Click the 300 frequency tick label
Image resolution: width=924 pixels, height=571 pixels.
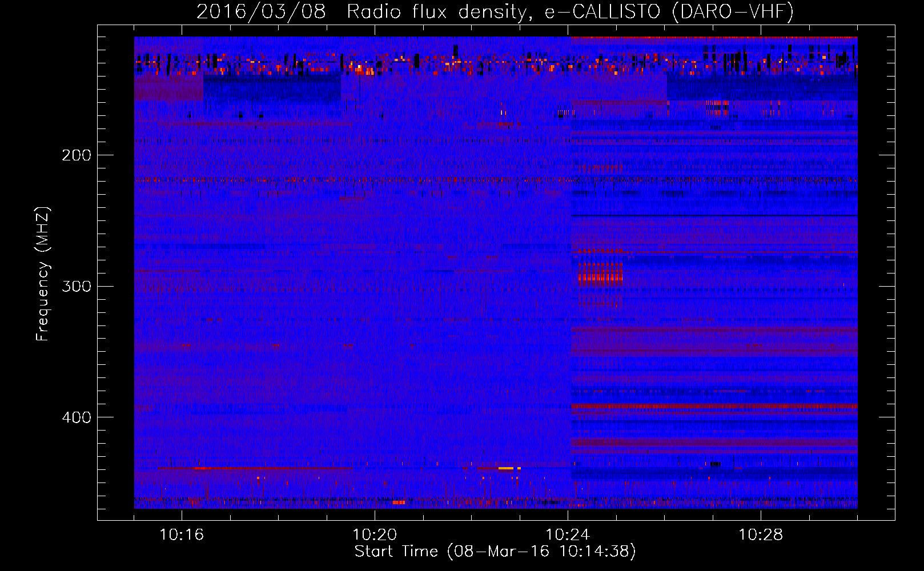[77, 286]
